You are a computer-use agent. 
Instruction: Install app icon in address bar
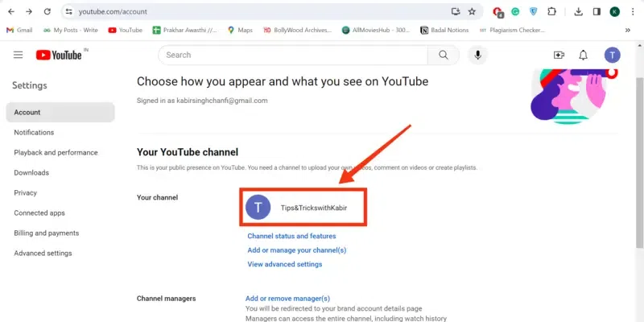pyautogui.click(x=456, y=11)
